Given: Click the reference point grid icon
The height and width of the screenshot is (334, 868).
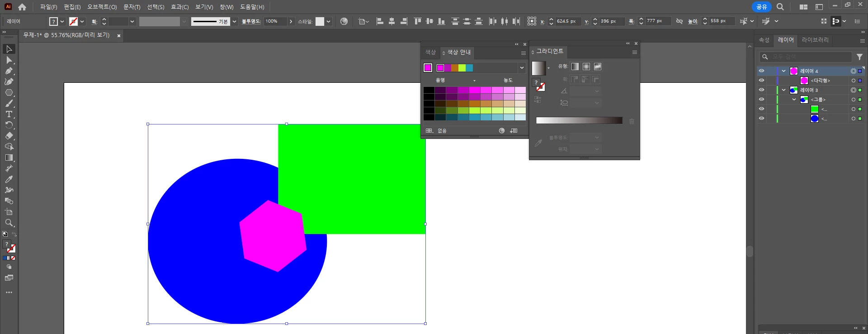Looking at the screenshot, I should click(532, 21).
